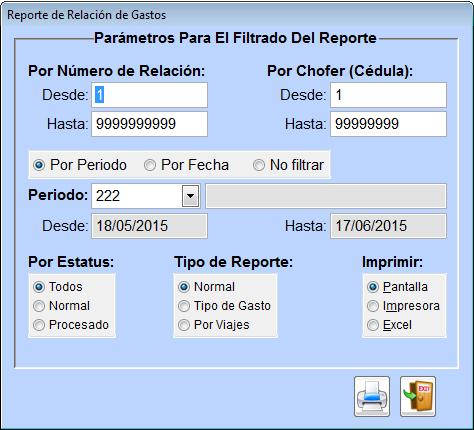Click Desde field for Número de Relación
Screen dimensions: 474x430
pyautogui.click(x=150, y=95)
